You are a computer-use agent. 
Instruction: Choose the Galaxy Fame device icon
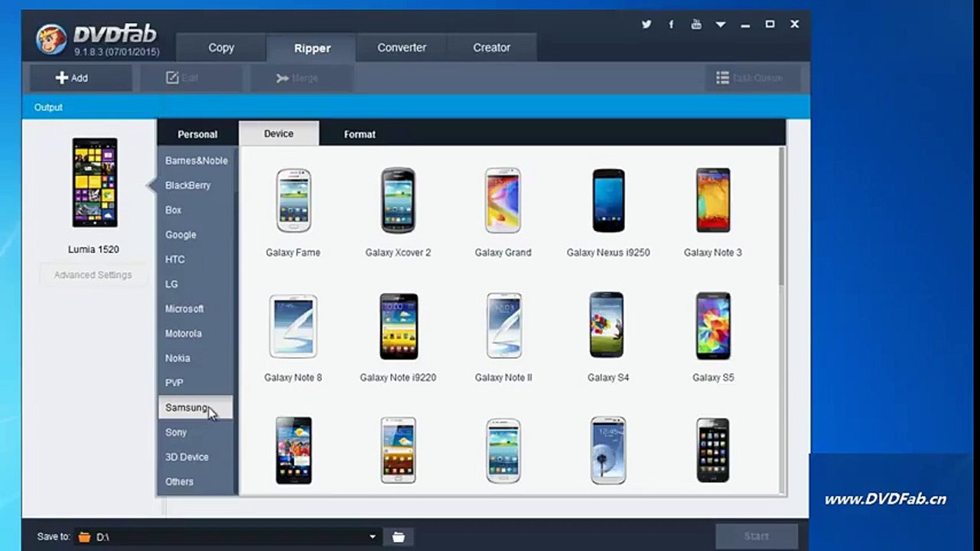coord(293,201)
